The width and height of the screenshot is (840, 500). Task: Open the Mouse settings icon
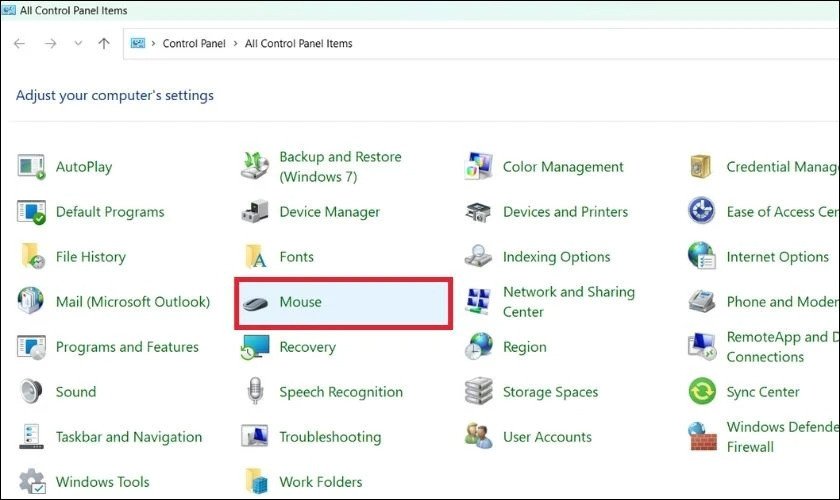pyautogui.click(x=255, y=302)
